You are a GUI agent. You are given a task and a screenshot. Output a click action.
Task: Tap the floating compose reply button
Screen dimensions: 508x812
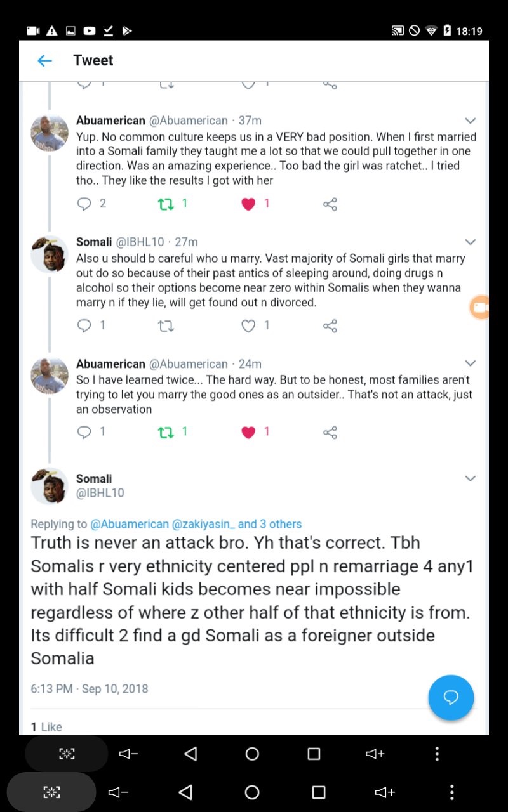tap(451, 698)
